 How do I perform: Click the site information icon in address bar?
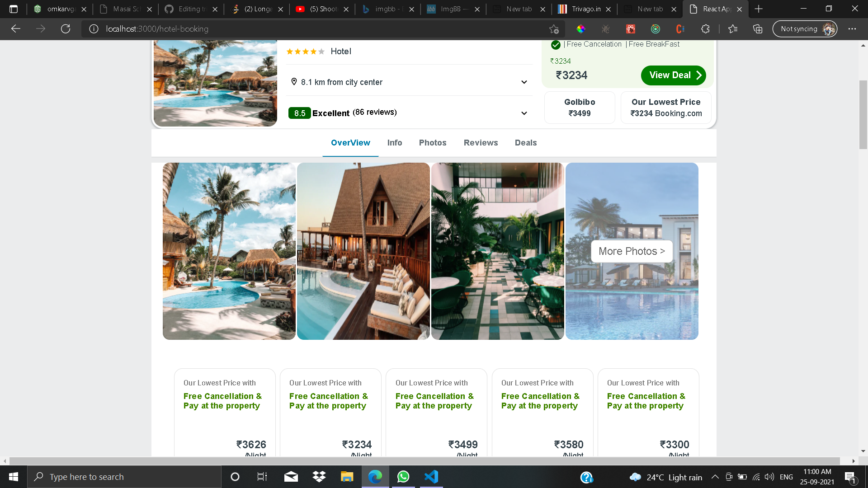94,29
